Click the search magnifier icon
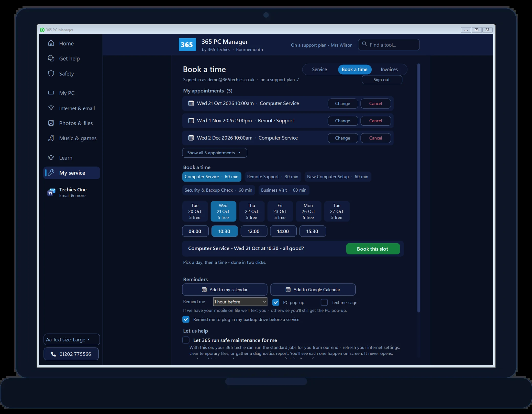Screen dimensions: 532x414 364,44
